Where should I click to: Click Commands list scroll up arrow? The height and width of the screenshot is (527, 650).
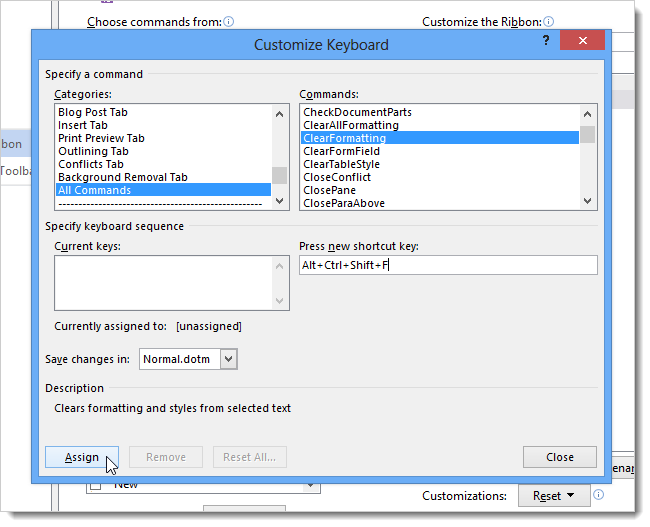coord(587,114)
